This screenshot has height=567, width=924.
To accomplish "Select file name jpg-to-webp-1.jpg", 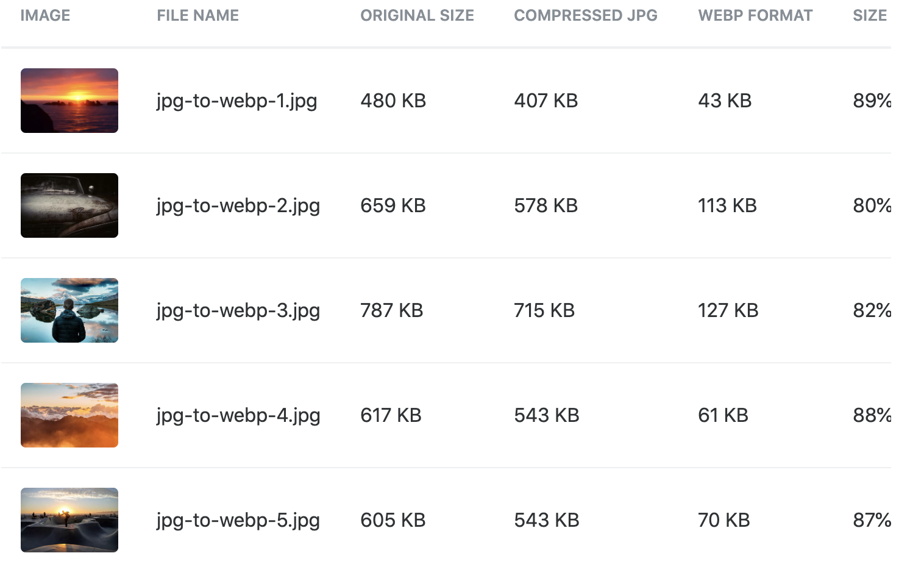I will (236, 101).
